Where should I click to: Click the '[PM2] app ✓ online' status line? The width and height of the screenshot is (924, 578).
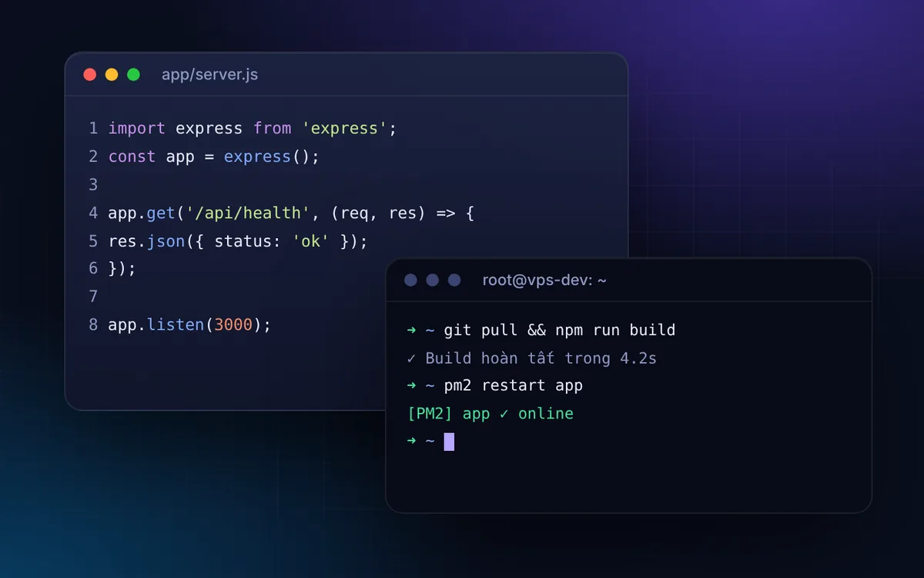point(490,414)
